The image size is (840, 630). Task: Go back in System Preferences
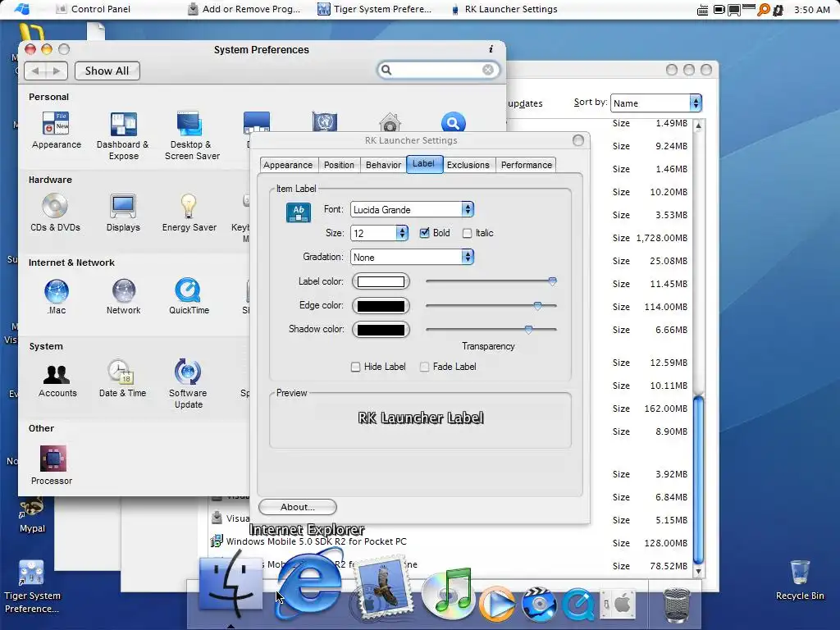35,71
